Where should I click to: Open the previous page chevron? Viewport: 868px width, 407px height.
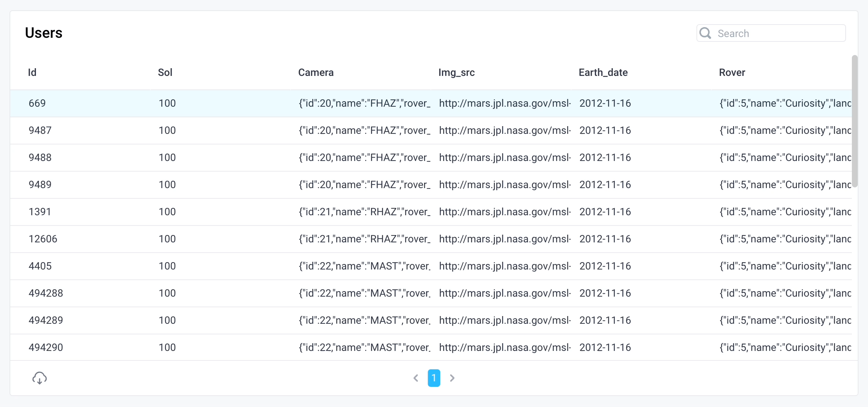416,378
